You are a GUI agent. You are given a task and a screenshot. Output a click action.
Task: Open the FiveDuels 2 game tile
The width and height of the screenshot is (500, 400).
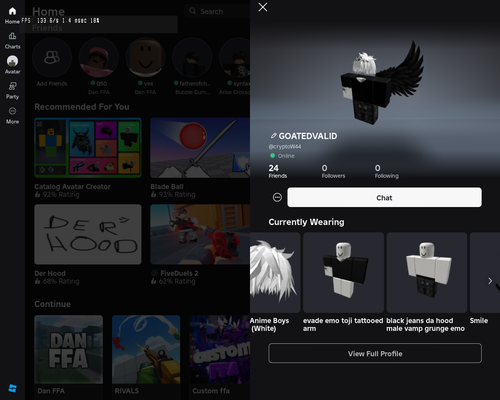pyautogui.click(x=200, y=234)
